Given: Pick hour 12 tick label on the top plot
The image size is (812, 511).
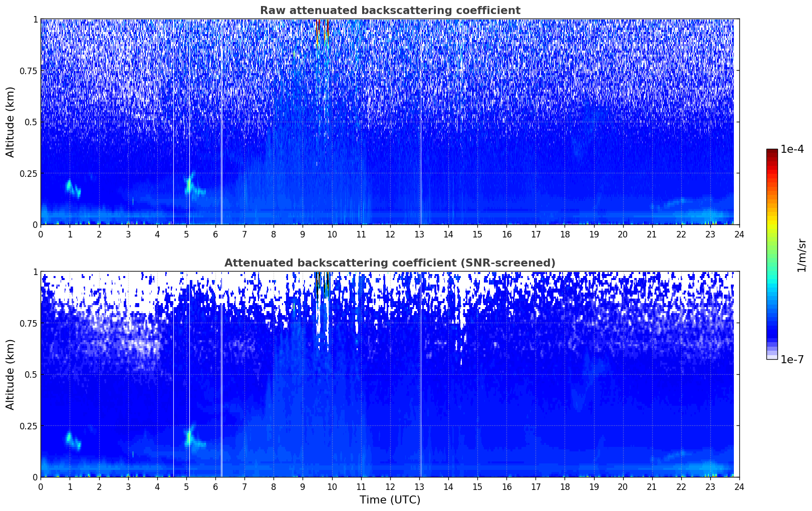Looking at the screenshot, I should [390, 234].
